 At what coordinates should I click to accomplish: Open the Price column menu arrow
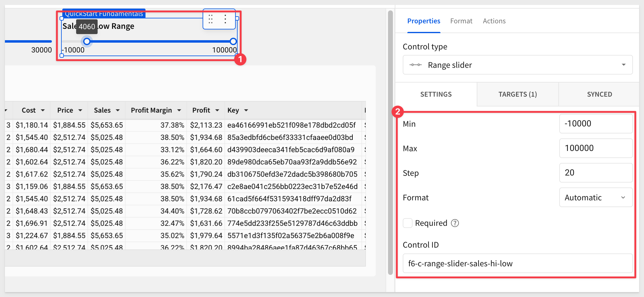tap(80, 110)
